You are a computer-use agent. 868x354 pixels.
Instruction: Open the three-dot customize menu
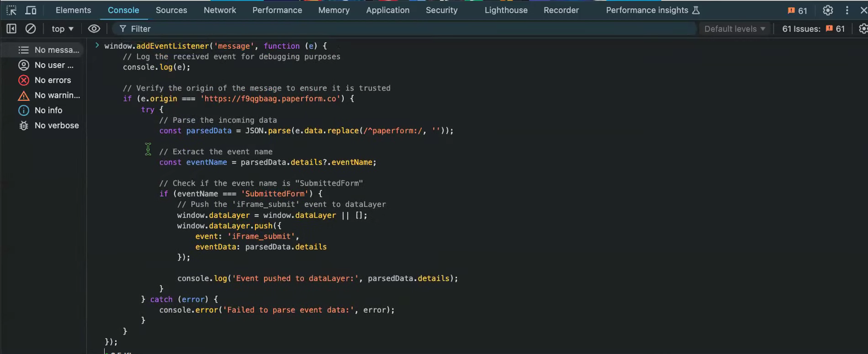[847, 10]
